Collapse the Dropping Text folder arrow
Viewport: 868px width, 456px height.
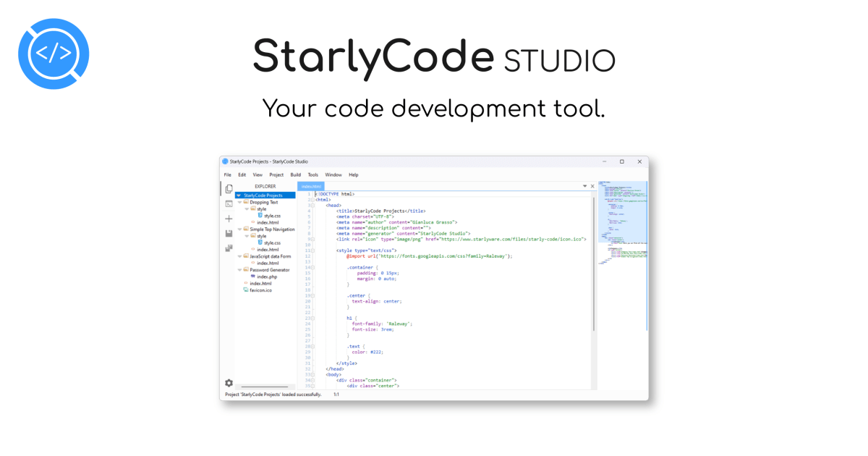tap(240, 202)
